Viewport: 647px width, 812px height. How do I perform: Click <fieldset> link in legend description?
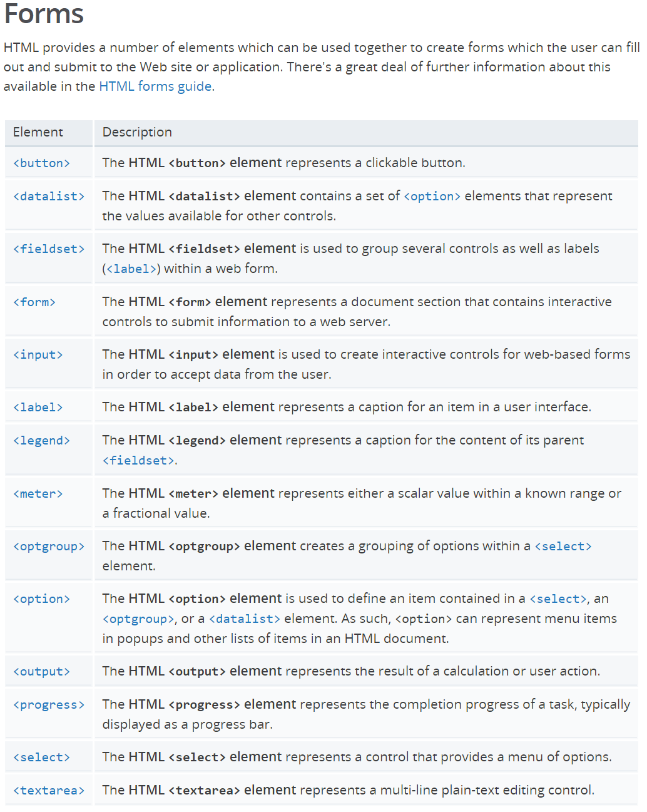click(138, 461)
